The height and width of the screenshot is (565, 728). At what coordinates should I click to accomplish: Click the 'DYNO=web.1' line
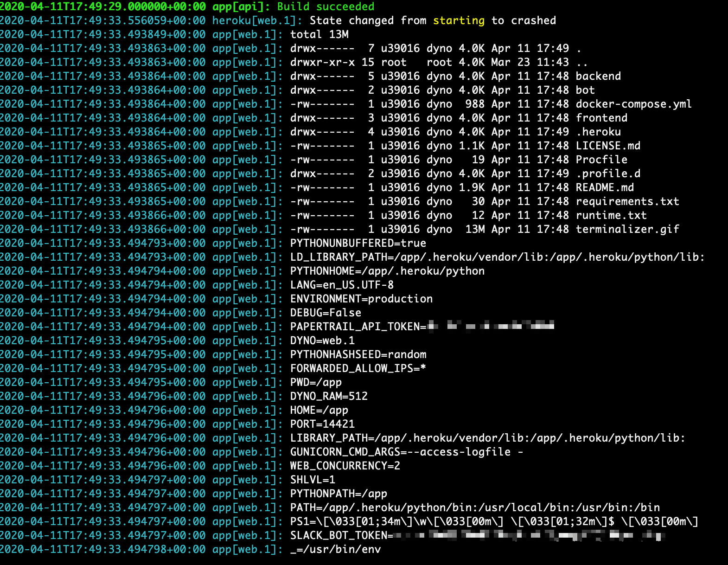(322, 340)
